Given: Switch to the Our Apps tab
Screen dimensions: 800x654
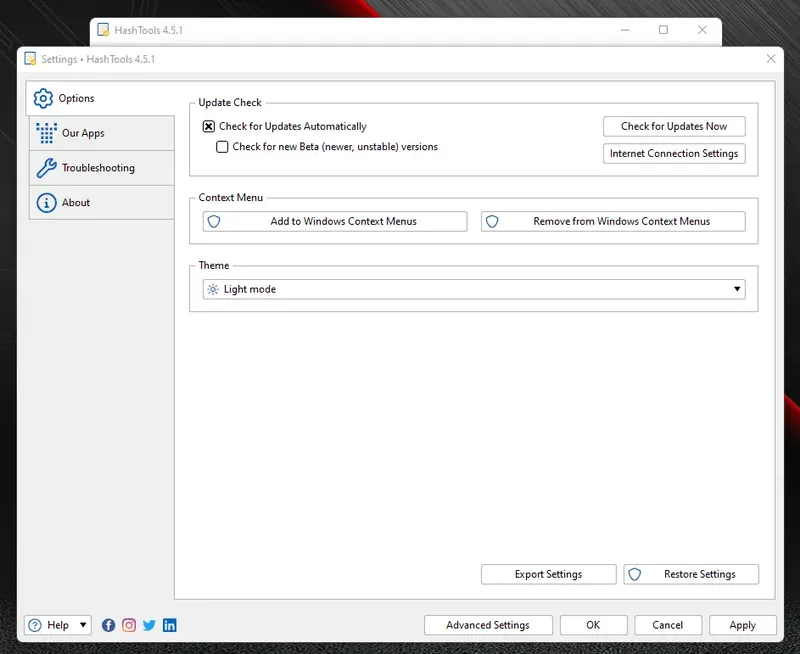Looking at the screenshot, I should (102, 133).
